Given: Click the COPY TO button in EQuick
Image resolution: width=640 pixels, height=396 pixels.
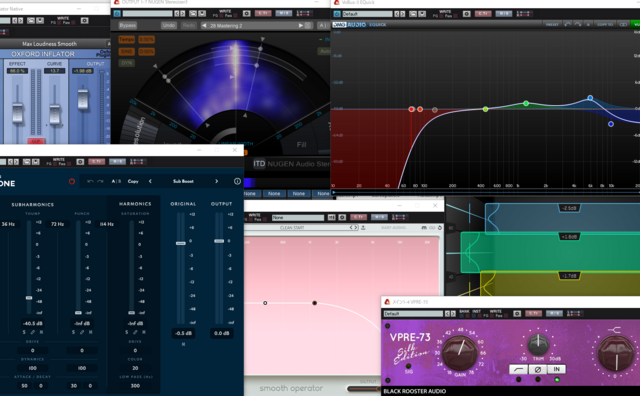Looking at the screenshot, I should [x=605, y=24].
